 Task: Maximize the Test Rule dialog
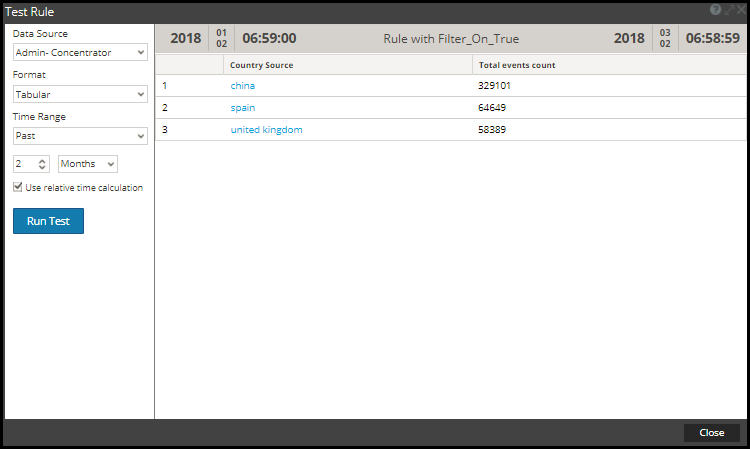click(728, 10)
